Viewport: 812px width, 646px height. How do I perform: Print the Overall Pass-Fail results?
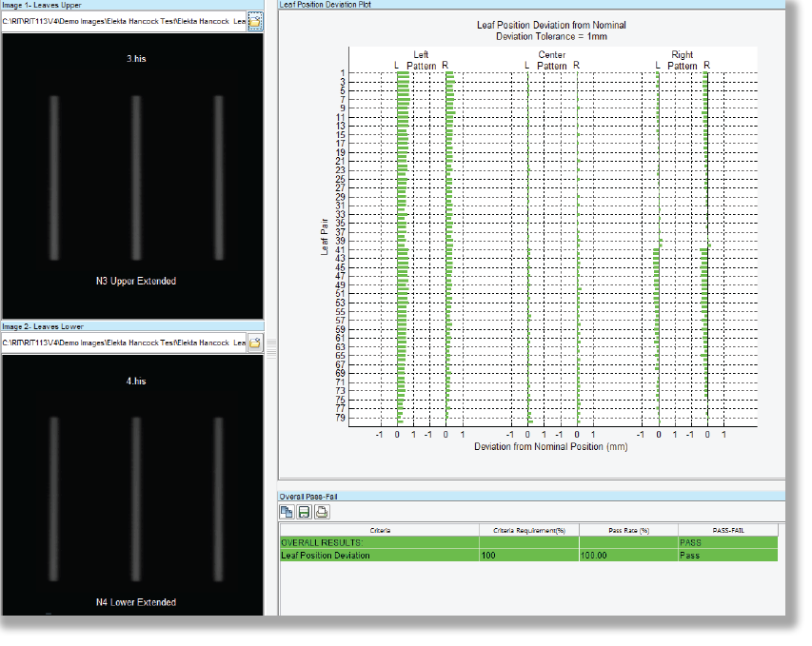point(322,512)
